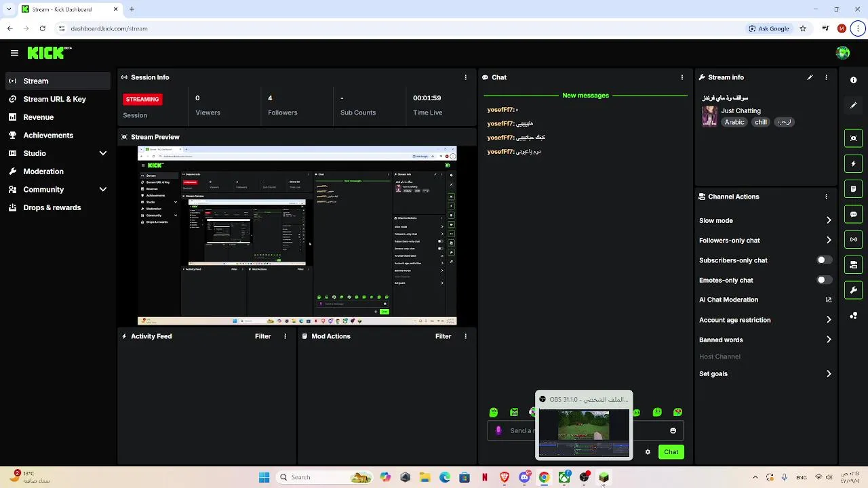Image resolution: width=868 pixels, height=488 pixels.
Task: Insert the first green Kick emote
Action: [494, 412]
